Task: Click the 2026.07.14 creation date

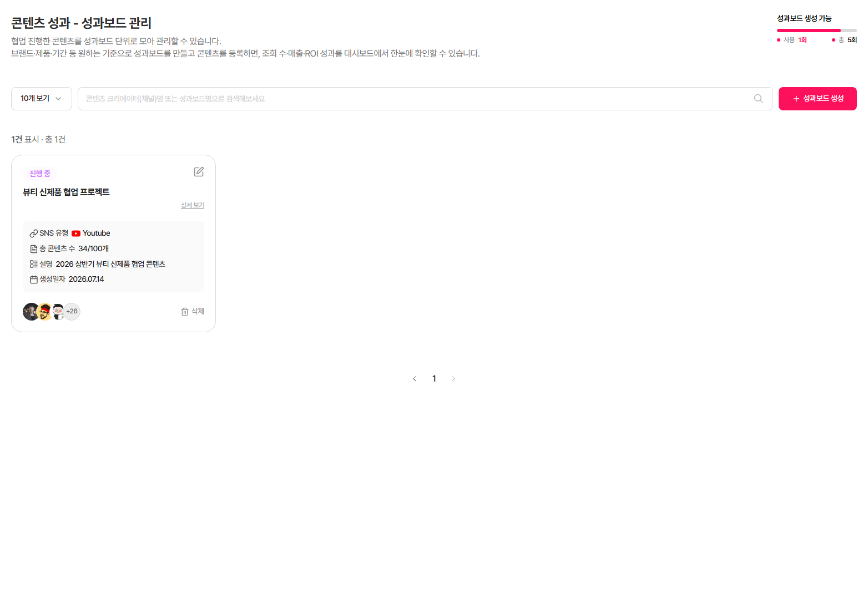Action: pyautogui.click(x=87, y=280)
